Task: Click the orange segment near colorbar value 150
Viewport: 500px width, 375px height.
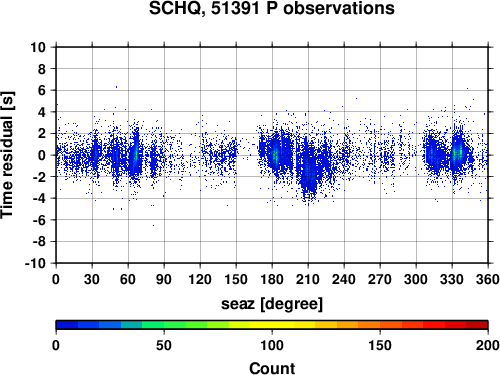Action: (369, 325)
